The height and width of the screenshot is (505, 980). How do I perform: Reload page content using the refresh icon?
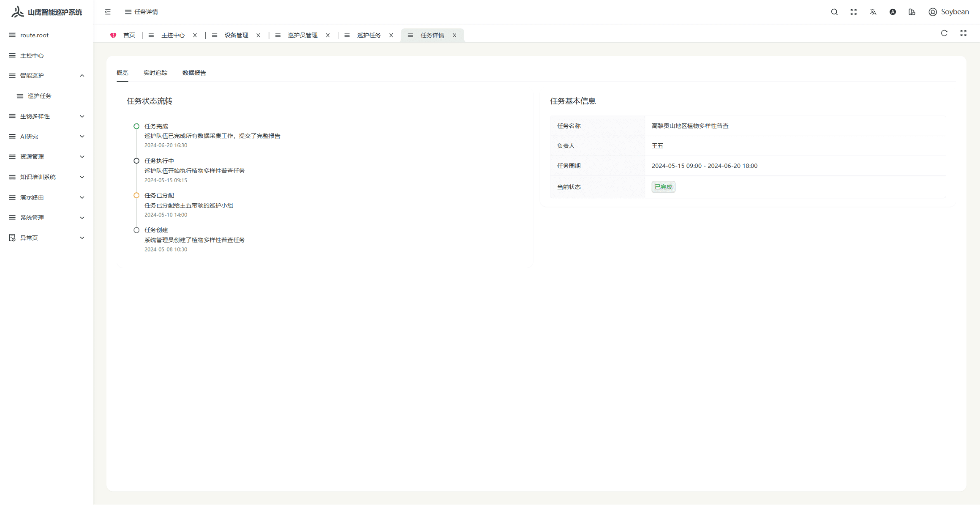[x=944, y=33]
